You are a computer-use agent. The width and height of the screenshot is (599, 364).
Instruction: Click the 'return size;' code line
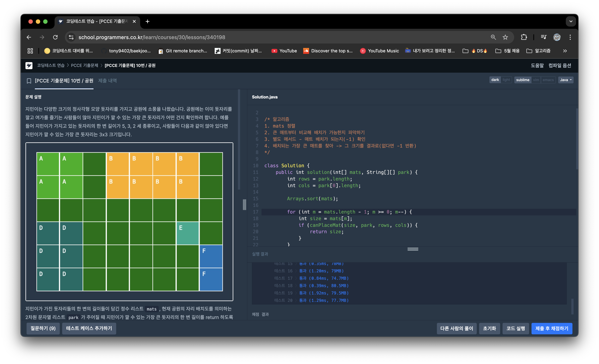click(326, 232)
